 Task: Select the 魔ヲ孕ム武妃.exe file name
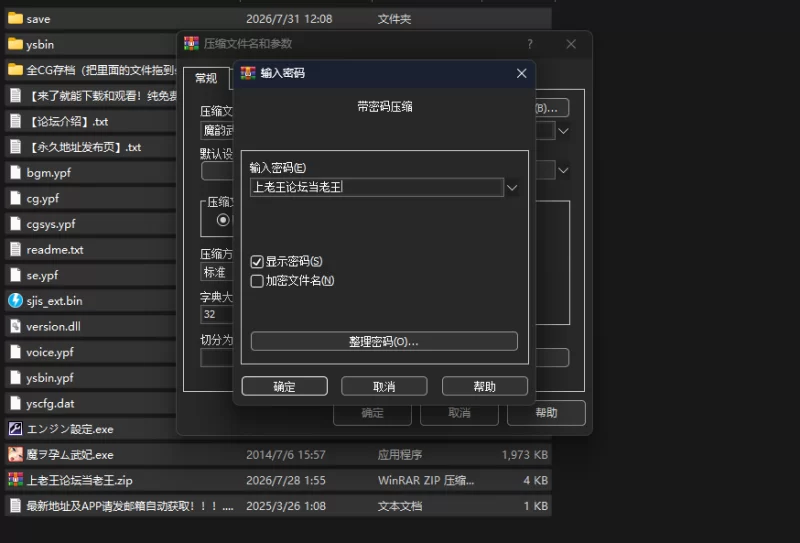coord(70,455)
